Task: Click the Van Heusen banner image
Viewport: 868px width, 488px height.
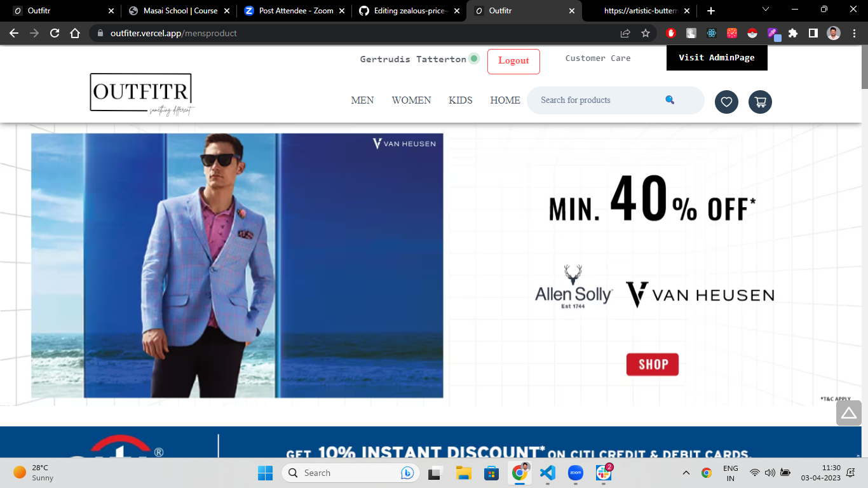Action: point(237,266)
